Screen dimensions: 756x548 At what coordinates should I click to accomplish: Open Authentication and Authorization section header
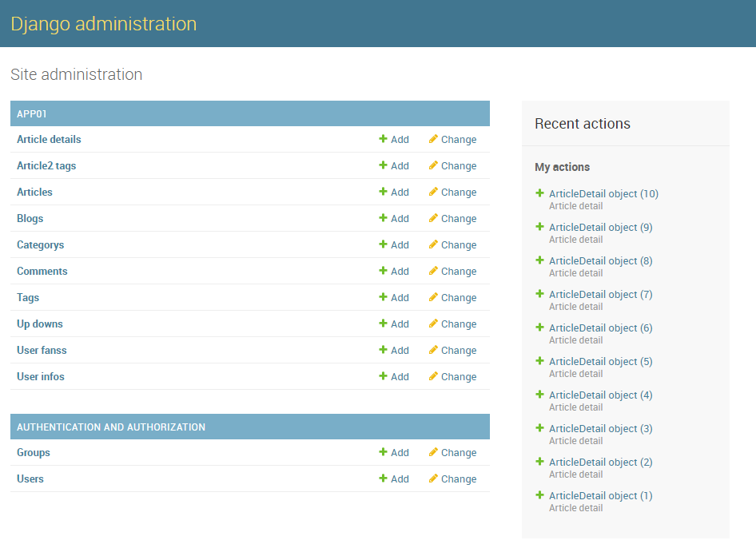tap(111, 427)
